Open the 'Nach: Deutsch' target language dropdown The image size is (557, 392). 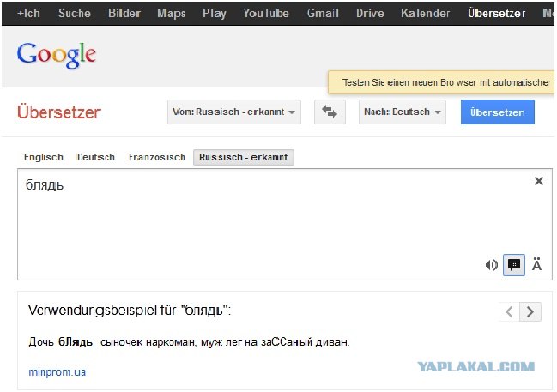[x=402, y=112]
